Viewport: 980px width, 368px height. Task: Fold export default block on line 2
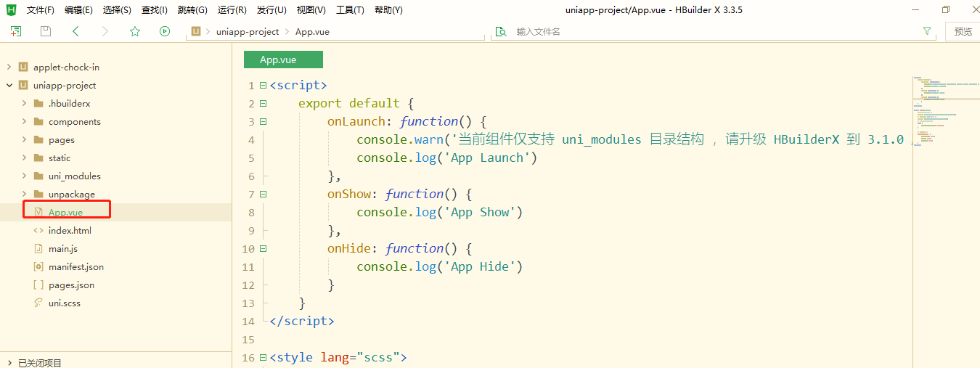263,104
